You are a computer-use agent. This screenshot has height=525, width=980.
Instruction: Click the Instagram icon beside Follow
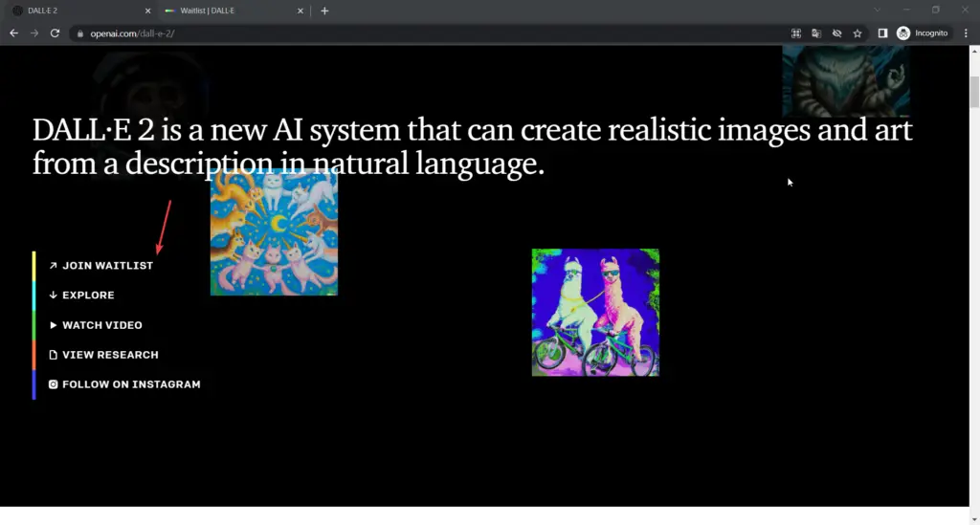(x=54, y=384)
